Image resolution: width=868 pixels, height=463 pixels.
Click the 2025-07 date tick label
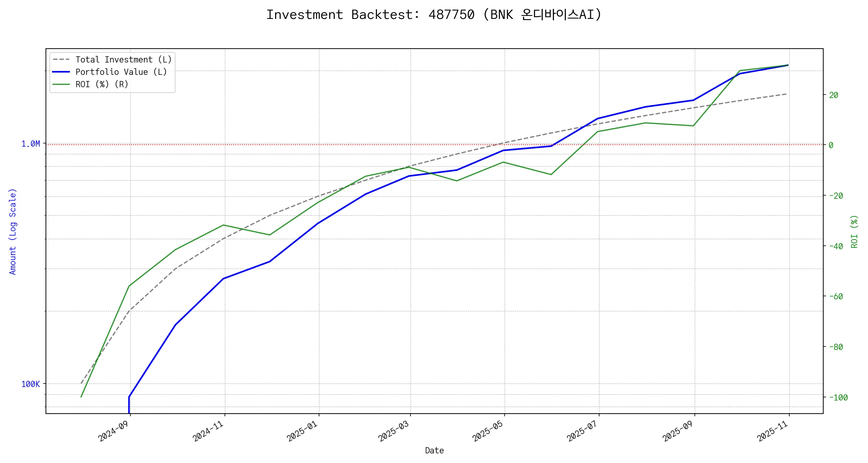click(582, 431)
